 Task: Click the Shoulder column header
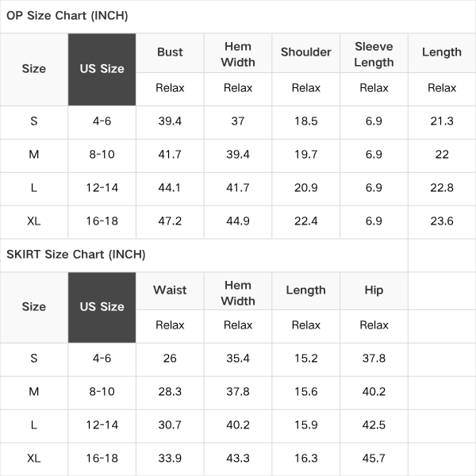(x=306, y=52)
